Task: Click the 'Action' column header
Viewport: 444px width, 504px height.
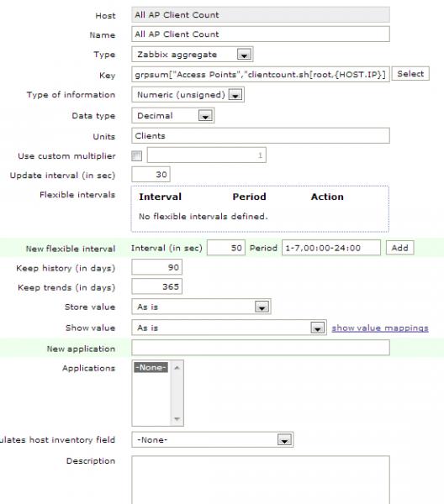Action: 327,197
